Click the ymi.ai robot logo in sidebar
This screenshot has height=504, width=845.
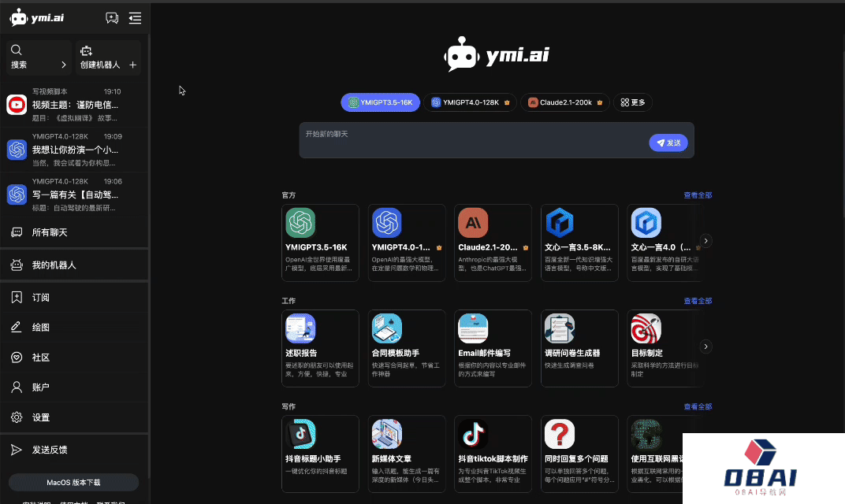point(36,18)
